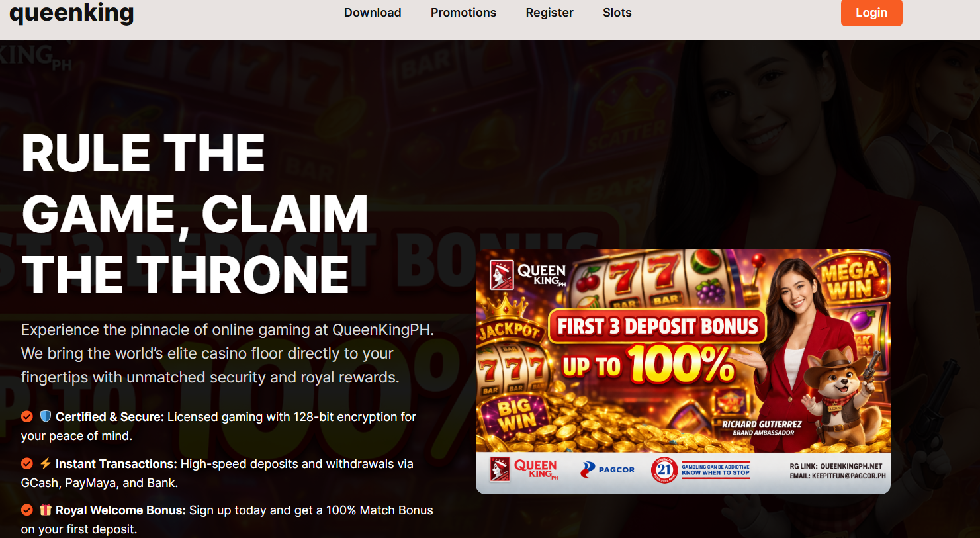The height and width of the screenshot is (538, 980).
Task: Click the checkmark icon beside Certified & Secure
Action: [27, 416]
